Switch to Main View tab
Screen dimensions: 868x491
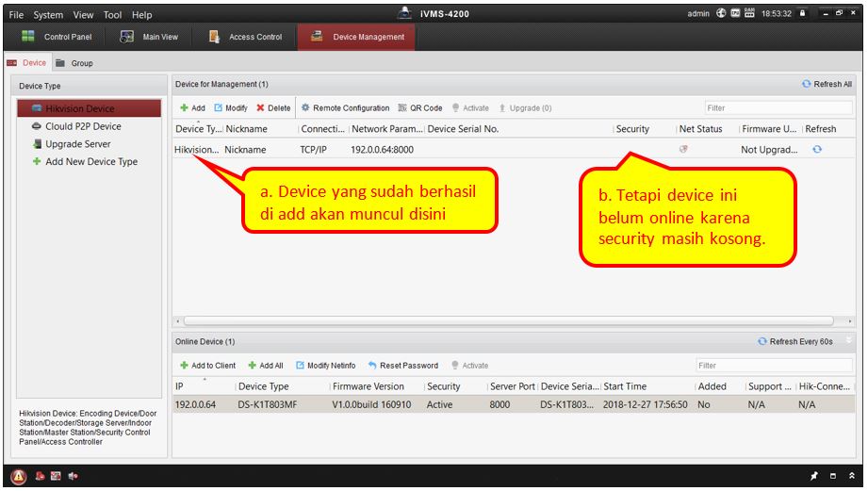click(150, 37)
